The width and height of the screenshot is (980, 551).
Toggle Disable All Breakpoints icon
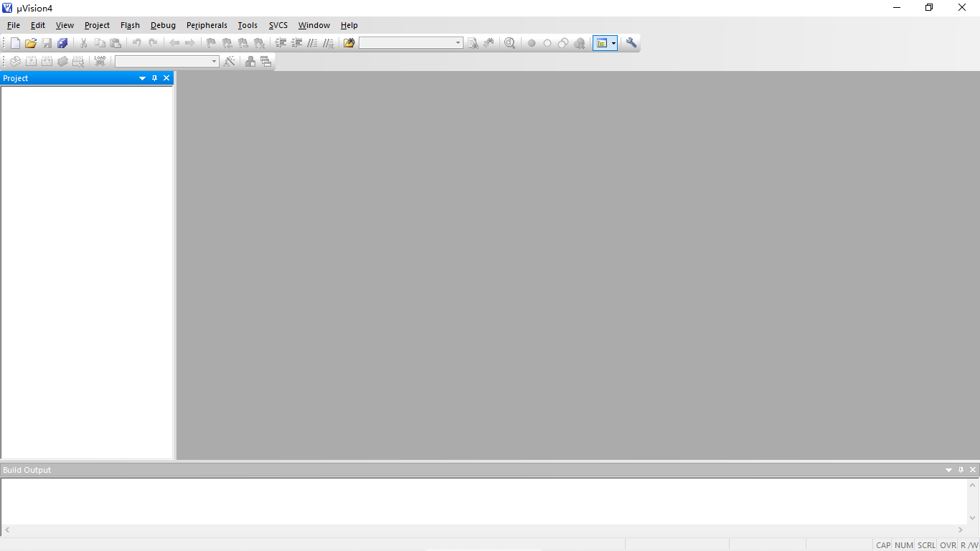563,43
